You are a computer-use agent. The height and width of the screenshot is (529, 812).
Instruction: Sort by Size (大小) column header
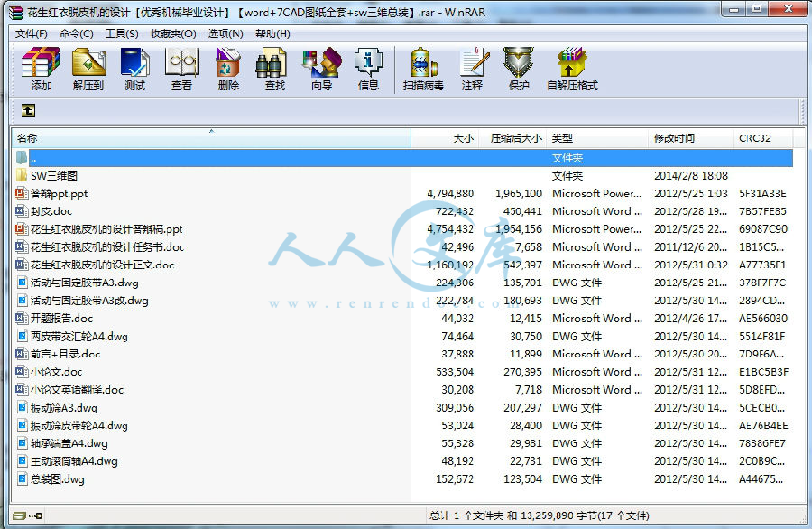[445, 138]
